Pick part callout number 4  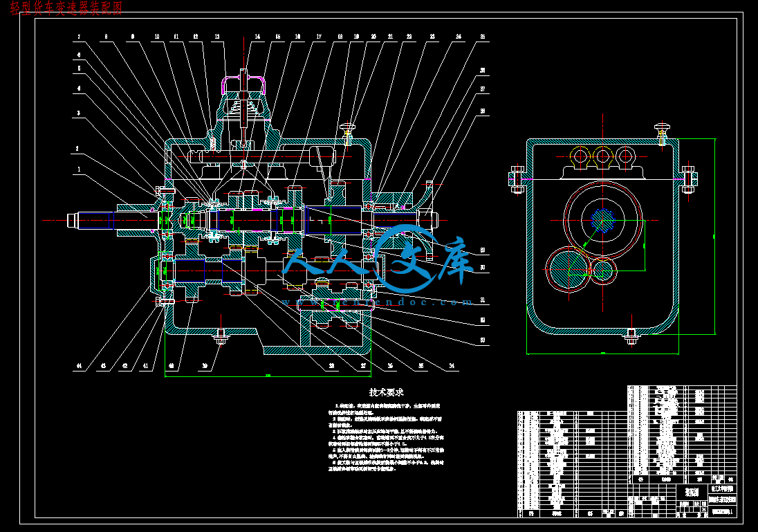(79, 89)
